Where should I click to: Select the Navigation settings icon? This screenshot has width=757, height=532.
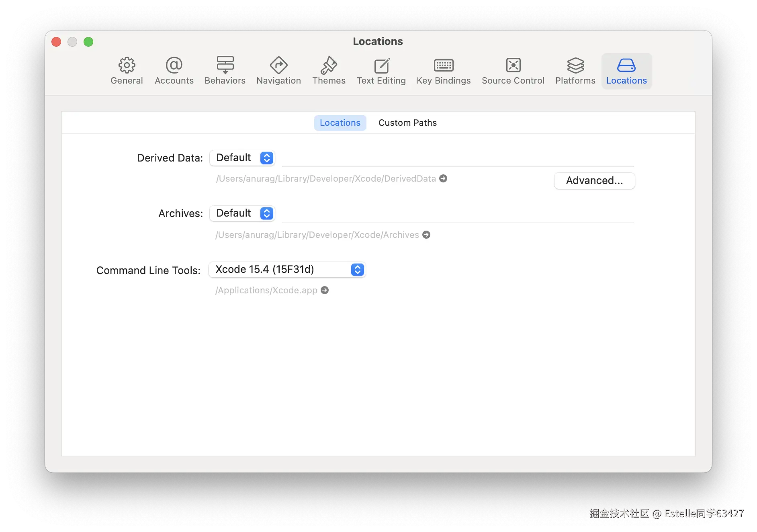point(278,70)
